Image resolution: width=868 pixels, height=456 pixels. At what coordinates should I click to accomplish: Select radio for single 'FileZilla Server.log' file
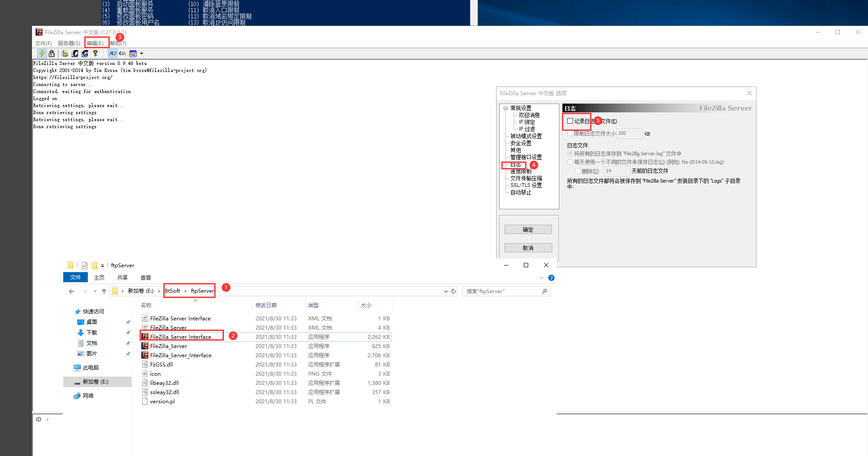pos(570,154)
